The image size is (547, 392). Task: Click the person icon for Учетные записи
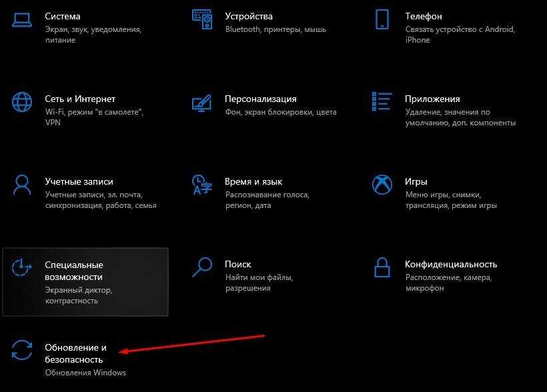click(x=23, y=184)
